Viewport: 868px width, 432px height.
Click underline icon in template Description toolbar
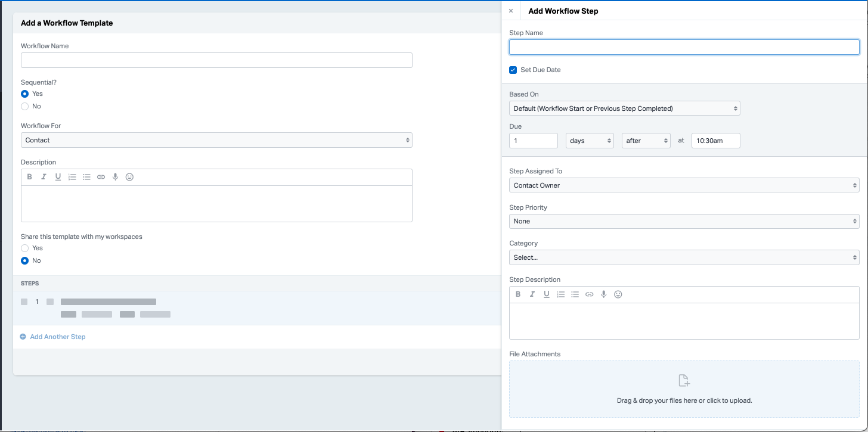[58, 177]
